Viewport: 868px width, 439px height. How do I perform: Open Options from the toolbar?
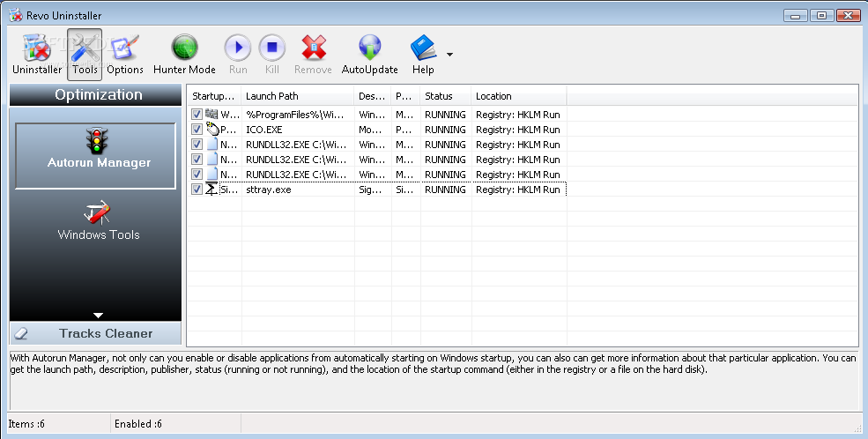125,55
